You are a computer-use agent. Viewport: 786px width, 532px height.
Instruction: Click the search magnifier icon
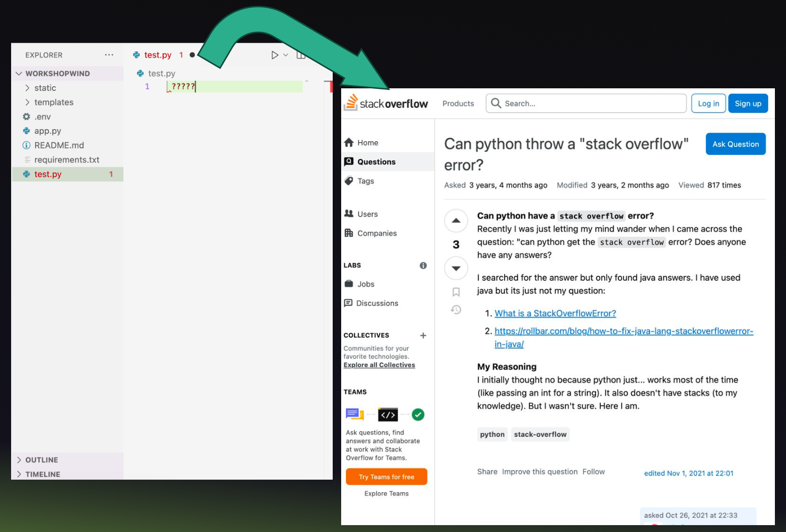pyautogui.click(x=496, y=103)
